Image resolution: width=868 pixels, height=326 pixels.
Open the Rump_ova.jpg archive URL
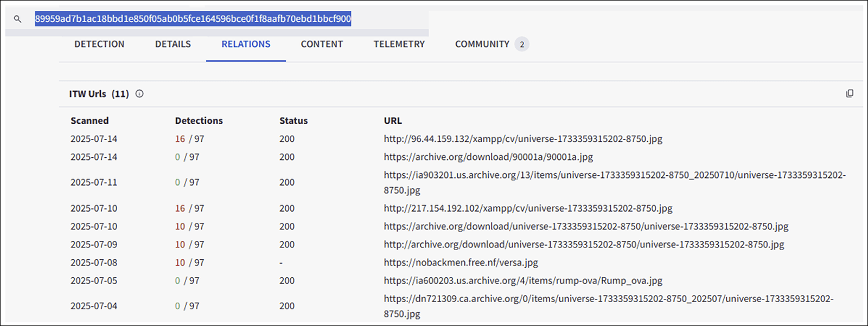pos(523,280)
